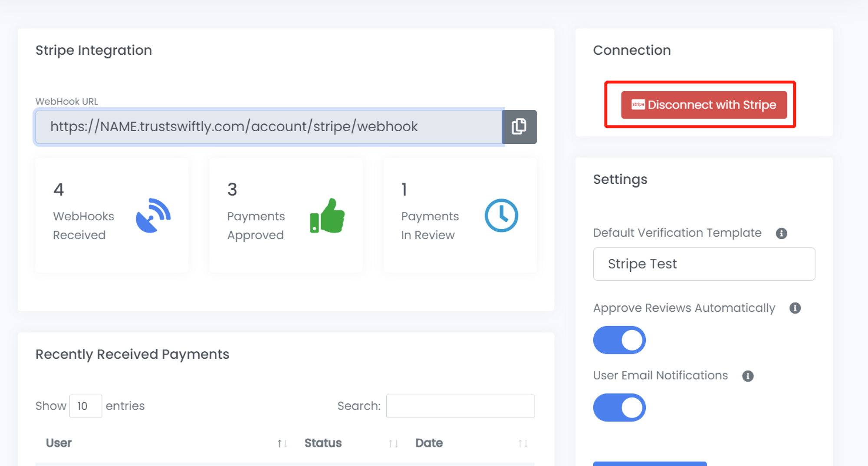
Task: Open info icon beside Default Verification Template
Action: click(x=781, y=234)
